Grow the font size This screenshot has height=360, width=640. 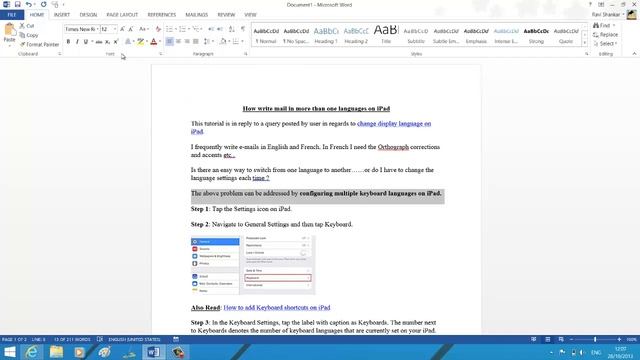click(122, 29)
